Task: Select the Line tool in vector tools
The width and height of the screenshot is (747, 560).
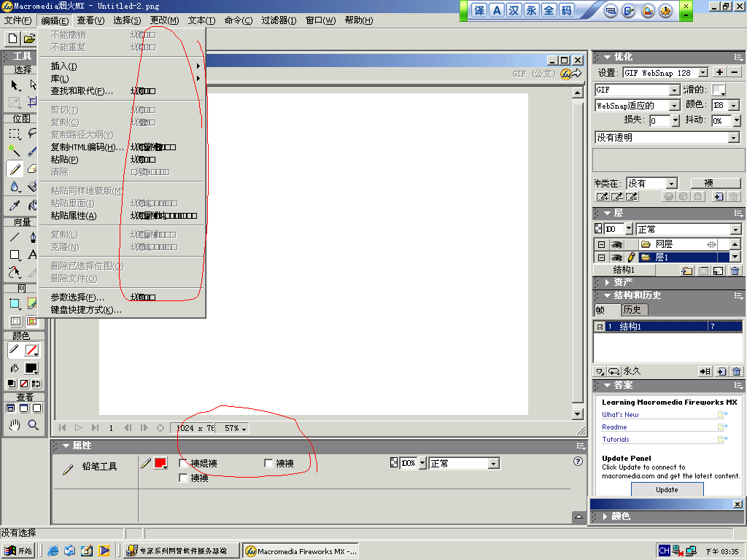Action: [14, 236]
